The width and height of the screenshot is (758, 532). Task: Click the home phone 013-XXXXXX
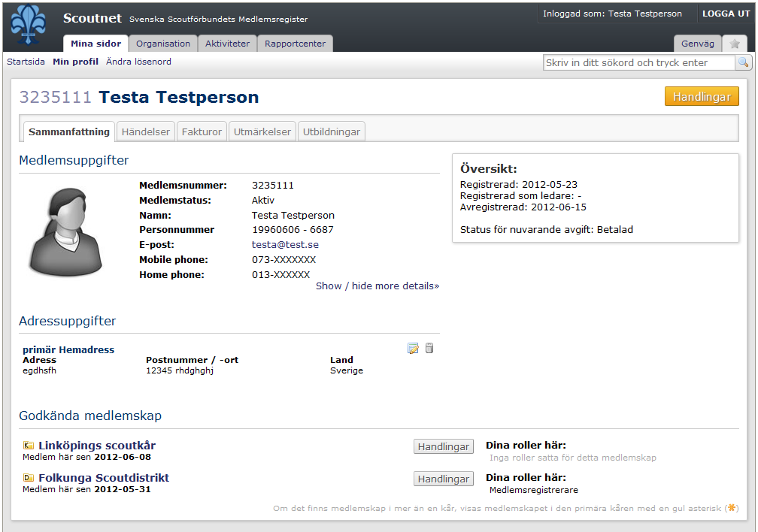281,274
